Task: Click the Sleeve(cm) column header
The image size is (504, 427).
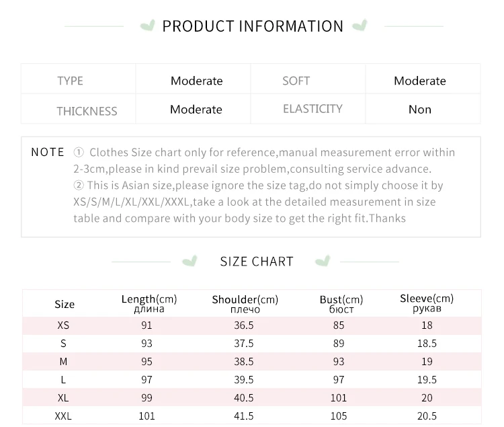Action: pyautogui.click(x=427, y=303)
